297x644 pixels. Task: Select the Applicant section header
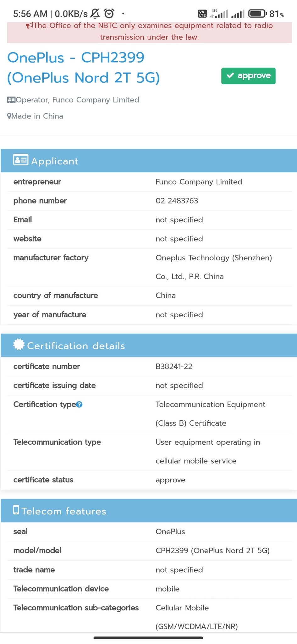149,161
